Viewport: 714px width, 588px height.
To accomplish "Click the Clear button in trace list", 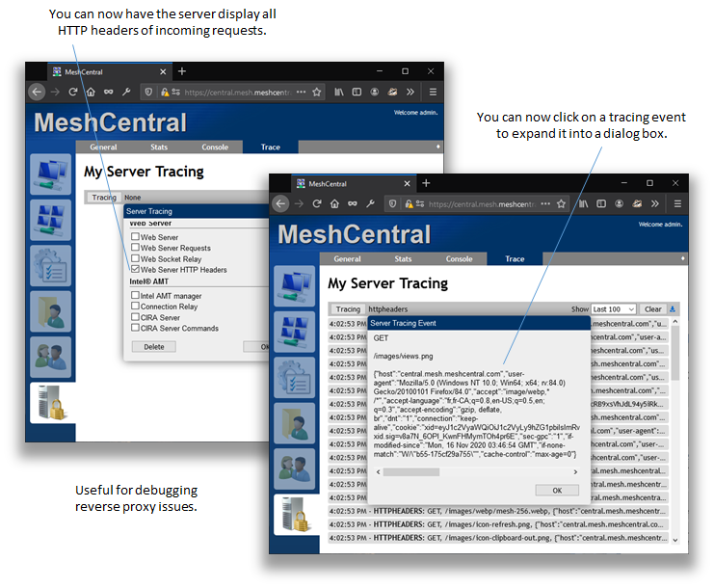I will (x=652, y=309).
